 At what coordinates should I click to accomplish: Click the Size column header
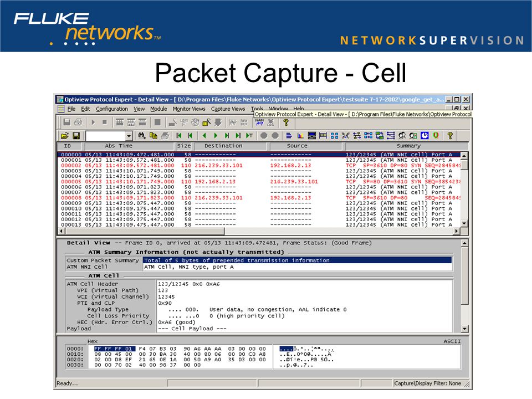pyautogui.click(x=184, y=146)
